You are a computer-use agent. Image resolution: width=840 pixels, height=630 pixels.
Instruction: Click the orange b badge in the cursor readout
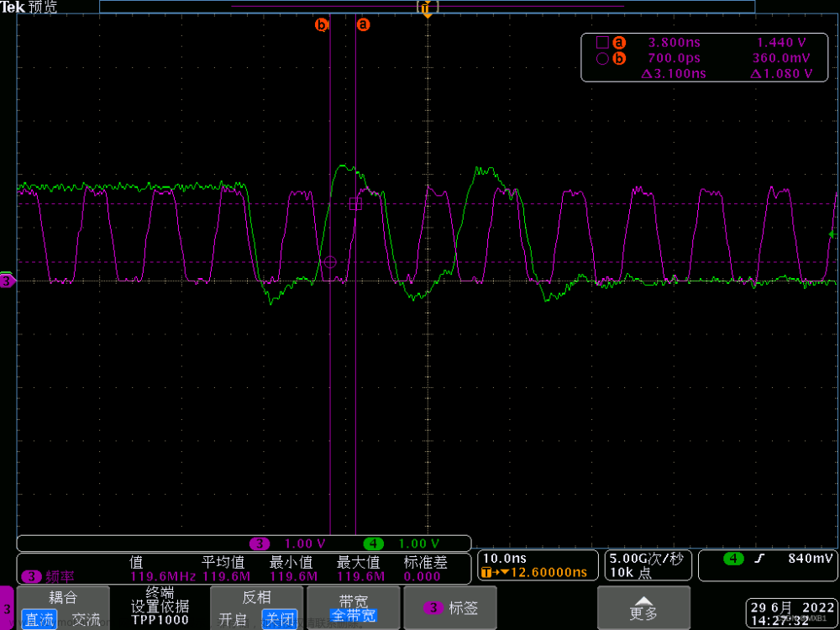(619, 59)
